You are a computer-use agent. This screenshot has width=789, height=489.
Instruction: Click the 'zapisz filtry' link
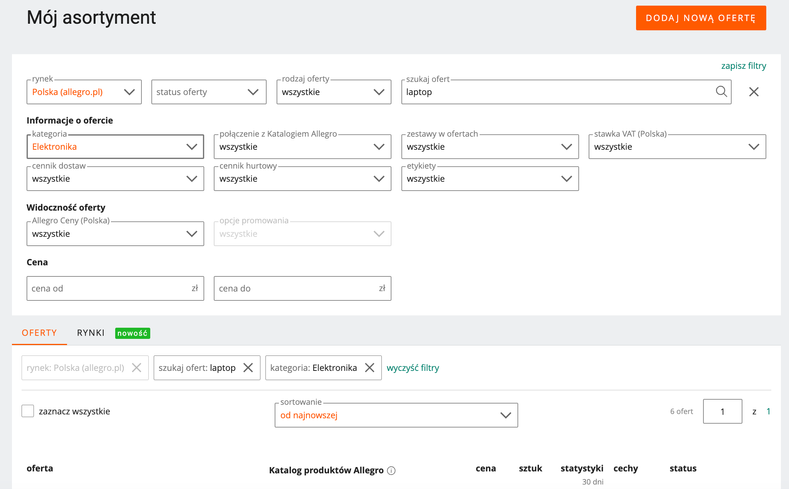743,66
